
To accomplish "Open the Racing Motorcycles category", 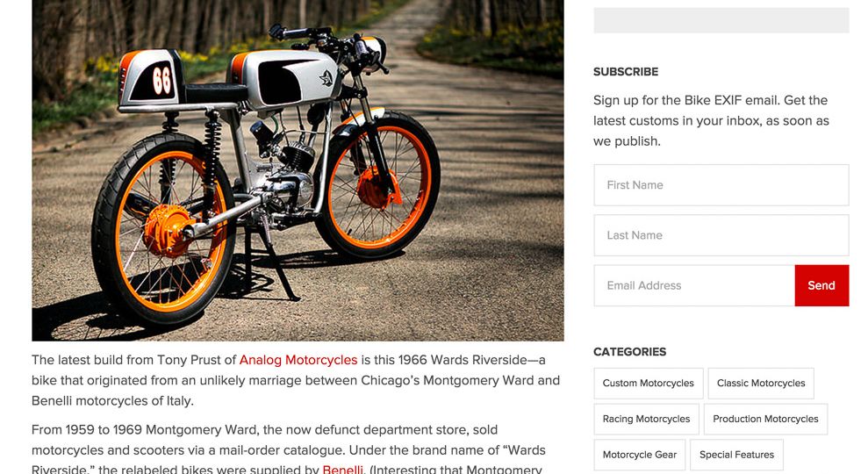I will [646, 420].
